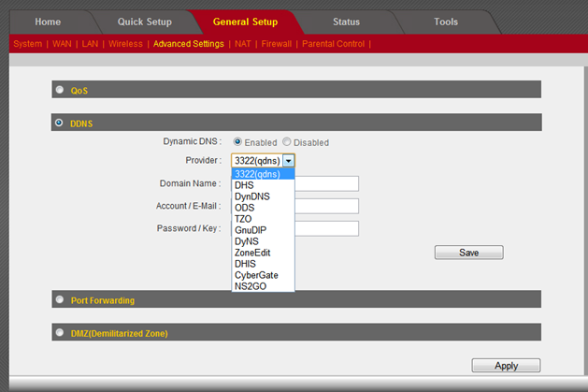Image resolution: width=588 pixels, height=392 pixels.
Task: Select the Port Forwarding radio button
Action: pos(59,299)
